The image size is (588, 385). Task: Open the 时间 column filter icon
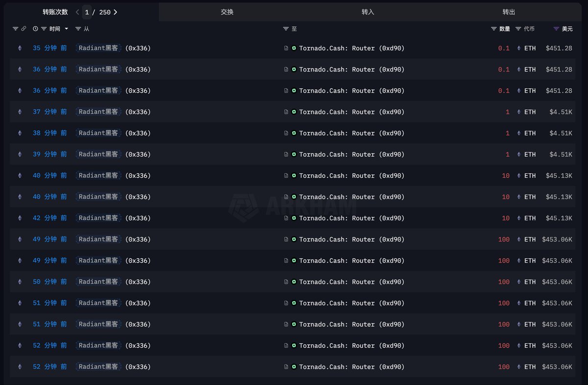[44, 29]
